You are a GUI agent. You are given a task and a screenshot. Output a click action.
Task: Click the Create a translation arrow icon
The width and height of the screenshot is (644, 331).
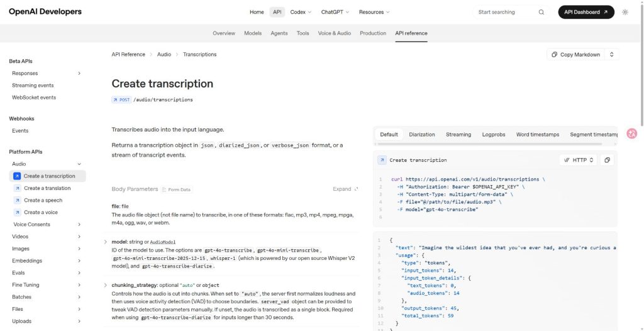(x=17, y=188)
